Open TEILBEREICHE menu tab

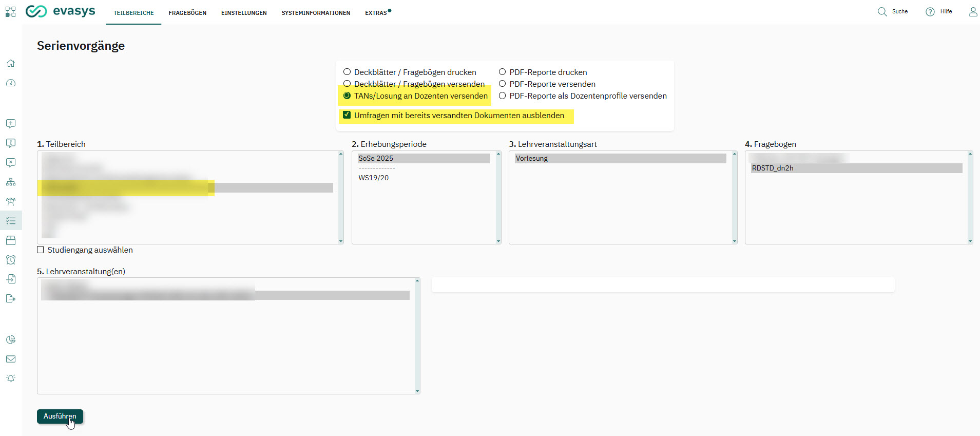pos(133,13)
